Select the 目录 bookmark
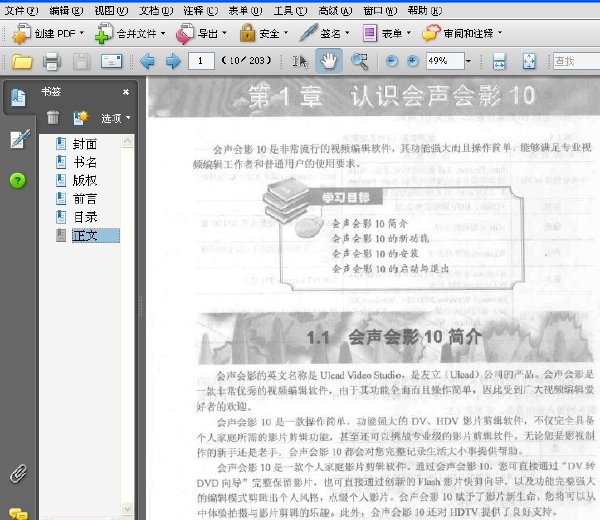 point(85,217)
